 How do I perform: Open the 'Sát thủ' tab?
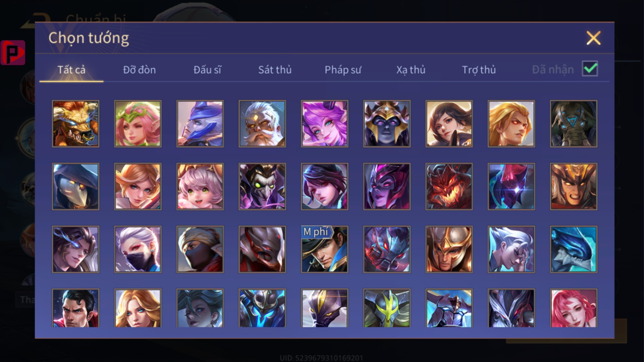coord(275,70)
